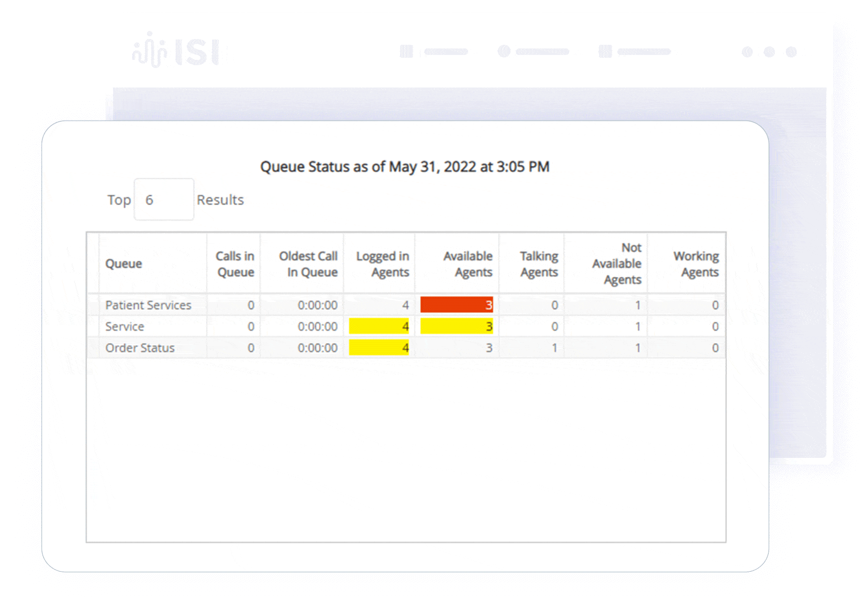This screenshot has width=868, height=615.
Task: Select the Patient Services queue row
Action: (148, 305)
